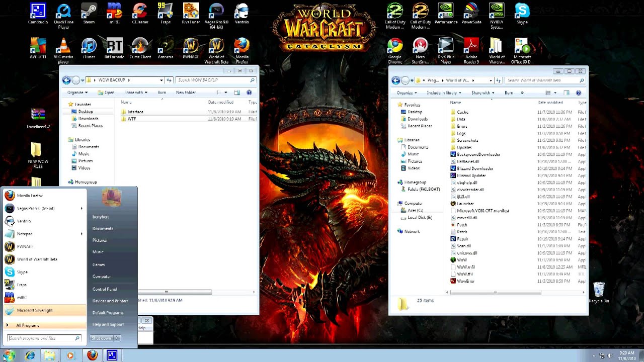Open Microsoft Silverlight from Start menu

(x=44, y=310)
